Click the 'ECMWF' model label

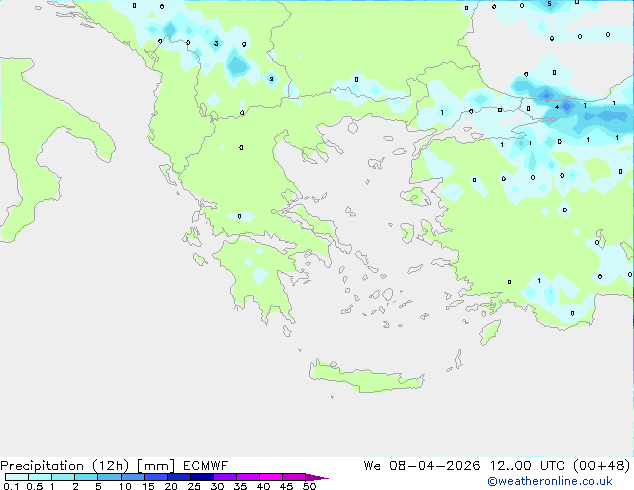(x=205, y=466)
